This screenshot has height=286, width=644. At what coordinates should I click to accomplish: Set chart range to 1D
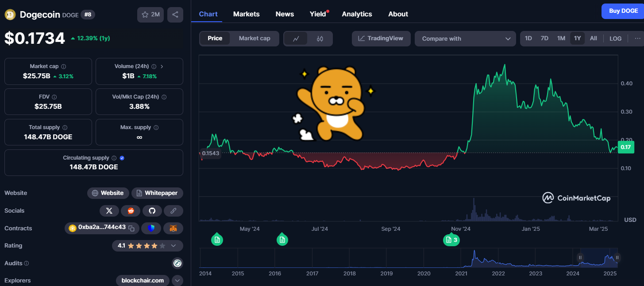pyautogui.click(x=528, y=38)
